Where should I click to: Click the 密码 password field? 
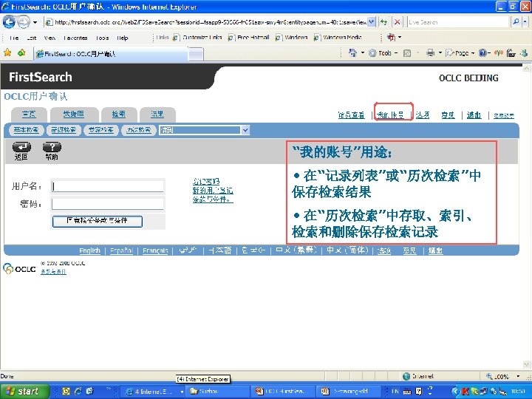[108, 204]
